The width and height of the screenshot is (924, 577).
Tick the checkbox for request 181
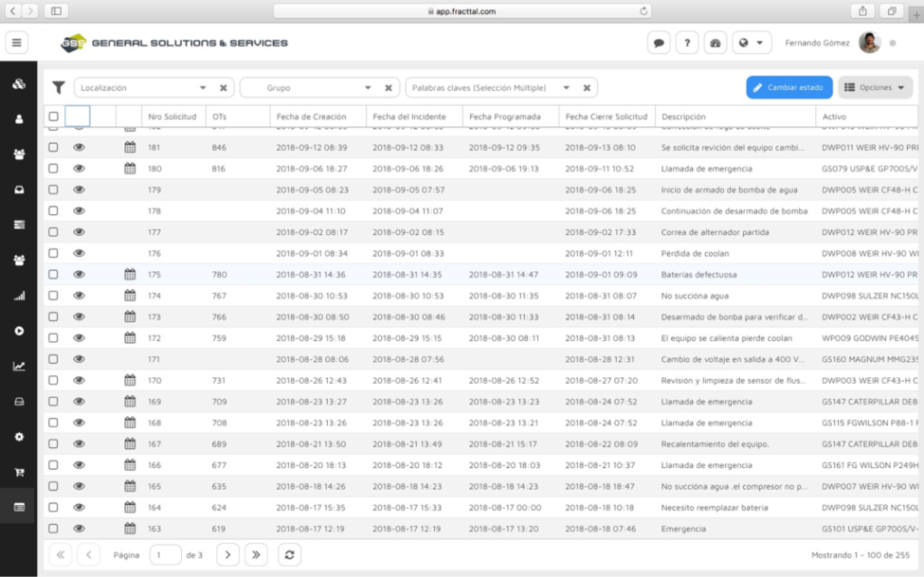coord(53,148)
